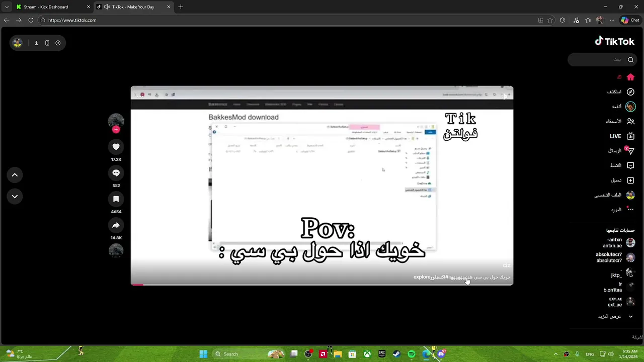
Task: Expand the followed accounts list with the chevron
Action: pyautogui.click(x=630, y=316)
